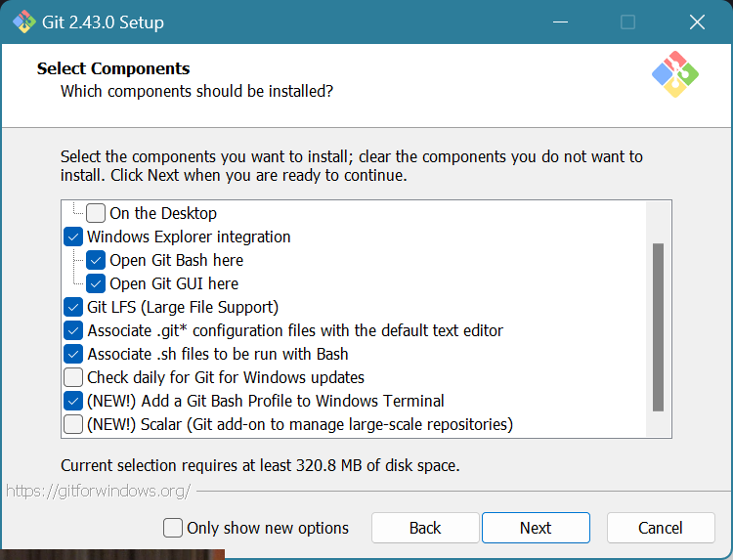Click Next to continue setup
The width and height of the screenshot is (733, 560).
tap(536, 528)
